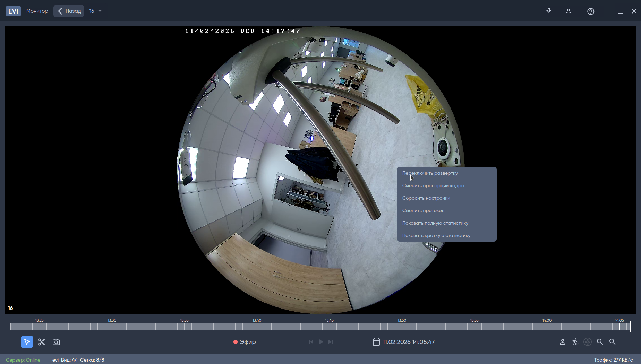
Task: Click the scissors clip export tool
Action: tap(42, 342)
